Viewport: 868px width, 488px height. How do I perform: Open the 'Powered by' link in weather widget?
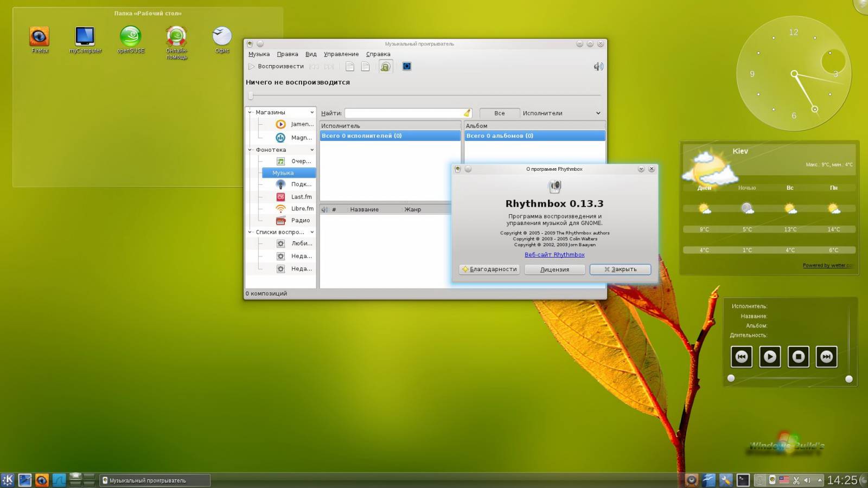point(827,265)
